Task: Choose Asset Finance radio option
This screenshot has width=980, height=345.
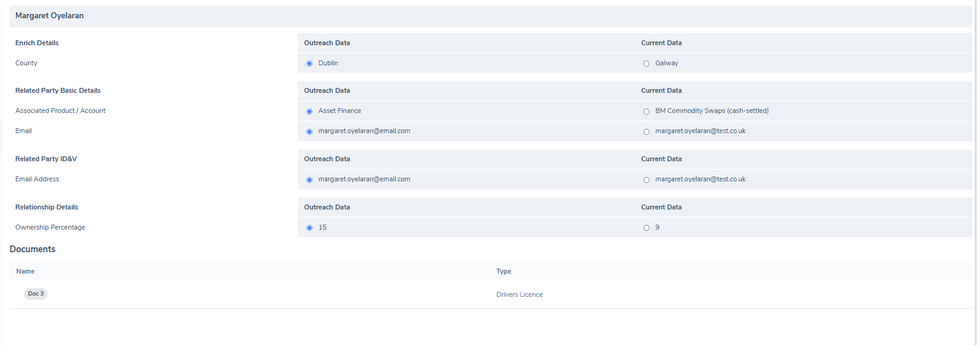Action: pyautogui.click(x=310, y=111)
